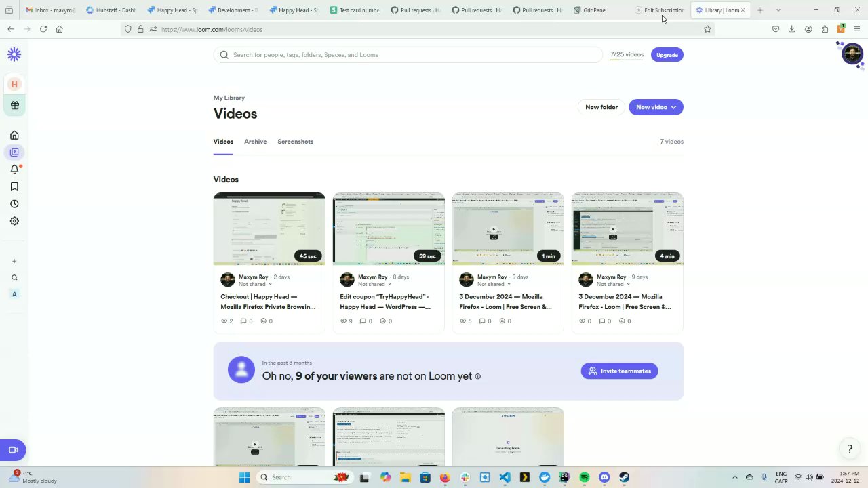Open sharing dropdown for Edit coupon video

point(374,284)
